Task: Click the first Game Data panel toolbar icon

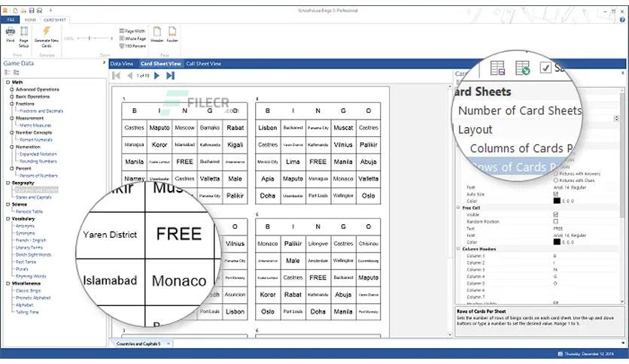Action: coord(8,72)
